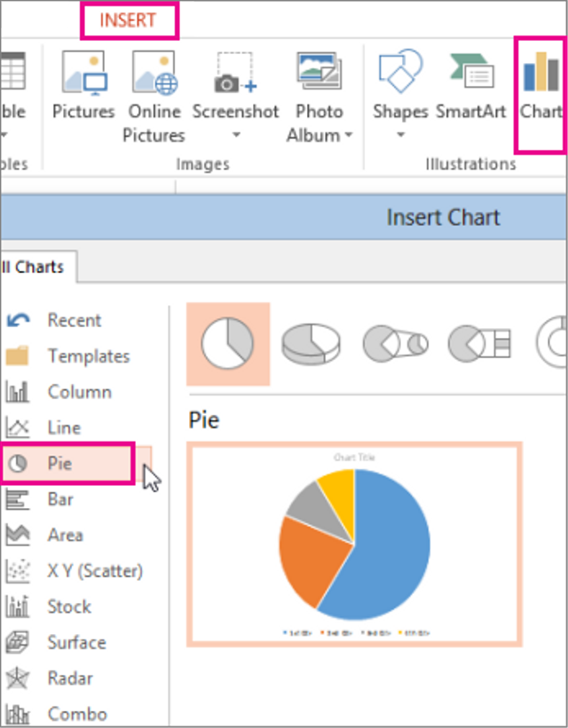Open the INSERT ribbon tab
The width and height of the screenshot is (568, 728).
click(128, 20)
